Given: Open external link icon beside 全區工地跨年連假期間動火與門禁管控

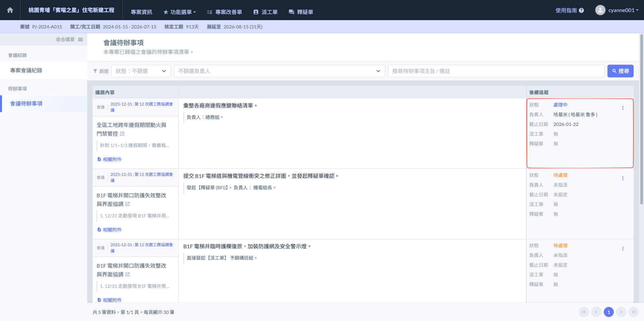Looking at the screenshot, I should (122, 134).
